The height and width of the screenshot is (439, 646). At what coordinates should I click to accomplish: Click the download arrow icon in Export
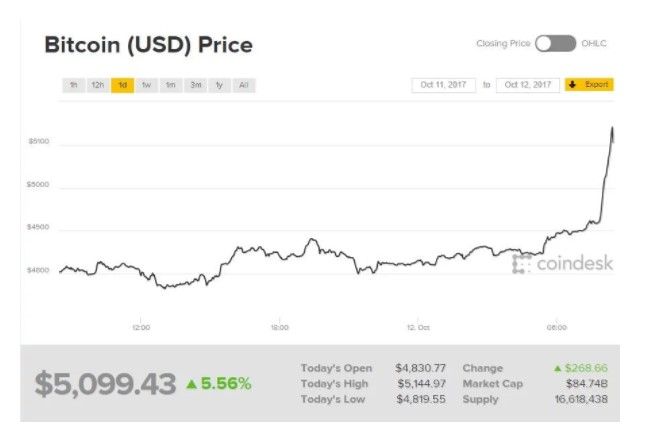tap(573, 85)
